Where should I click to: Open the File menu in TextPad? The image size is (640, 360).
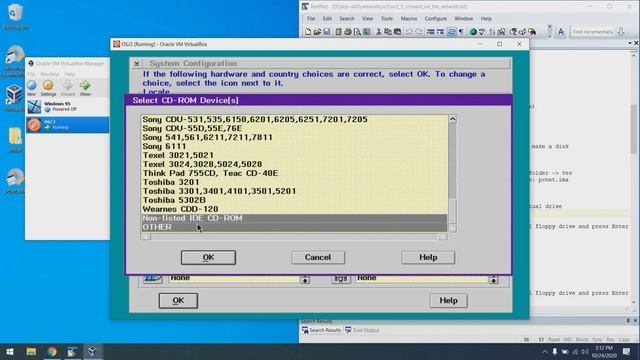point(311,19)
